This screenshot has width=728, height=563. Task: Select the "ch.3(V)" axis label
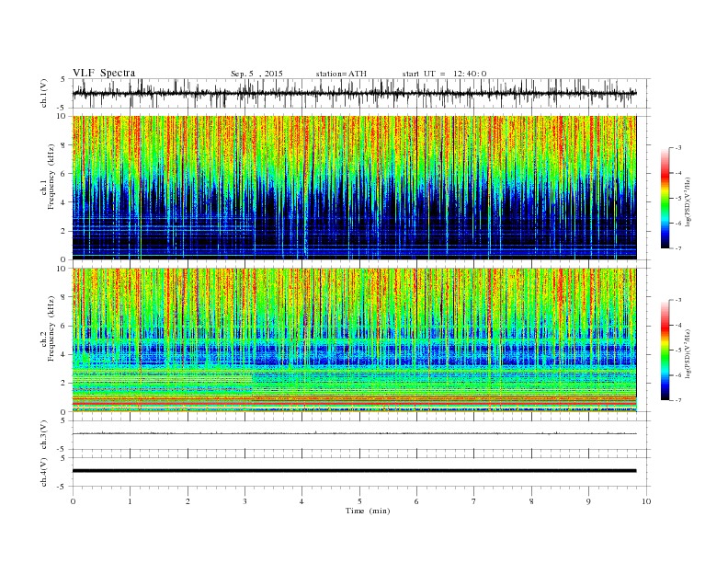pos(44,435)
